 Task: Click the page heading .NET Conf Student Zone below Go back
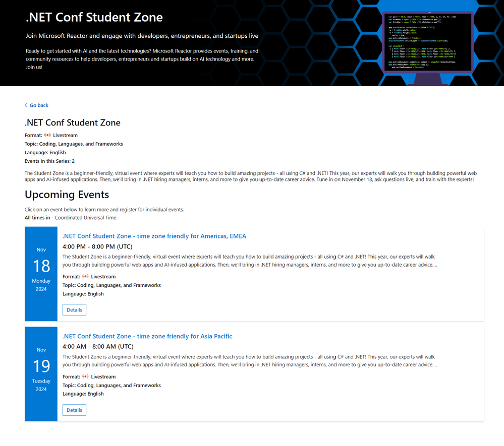coord(73,122)
